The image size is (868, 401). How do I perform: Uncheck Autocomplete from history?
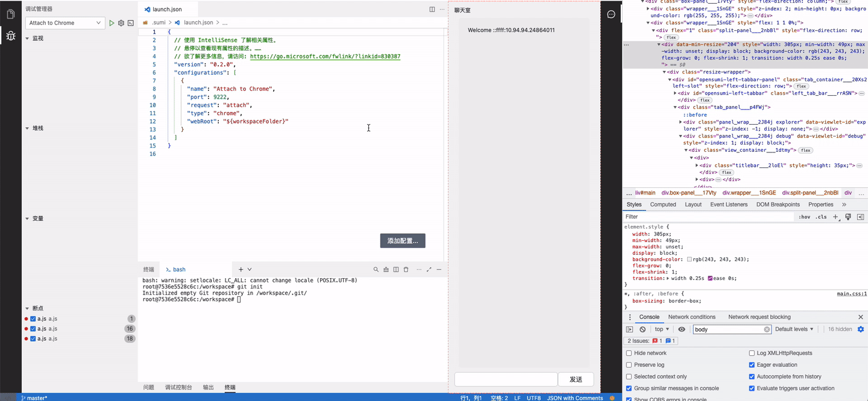point(752,376)
